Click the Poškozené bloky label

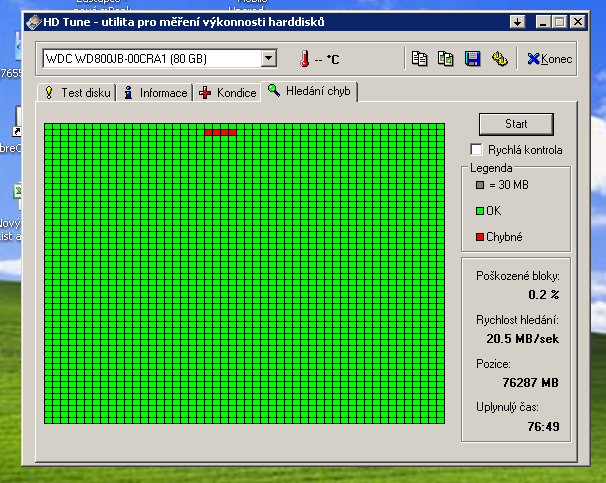(x=517, y=276)
